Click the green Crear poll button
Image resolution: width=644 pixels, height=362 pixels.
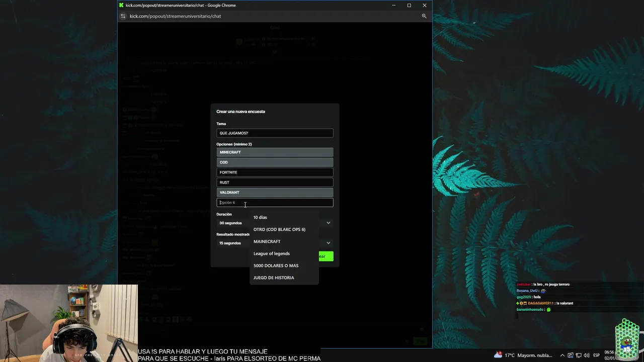326,256
